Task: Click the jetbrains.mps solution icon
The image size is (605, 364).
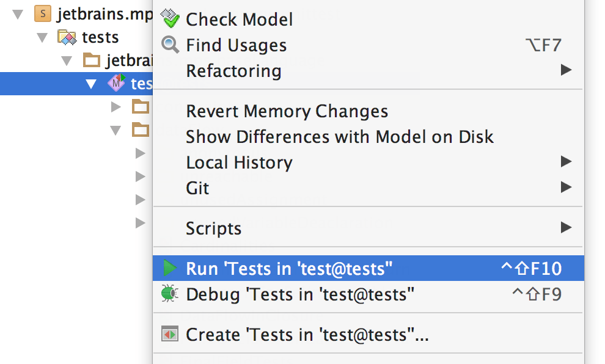Action: coord(42,12)
